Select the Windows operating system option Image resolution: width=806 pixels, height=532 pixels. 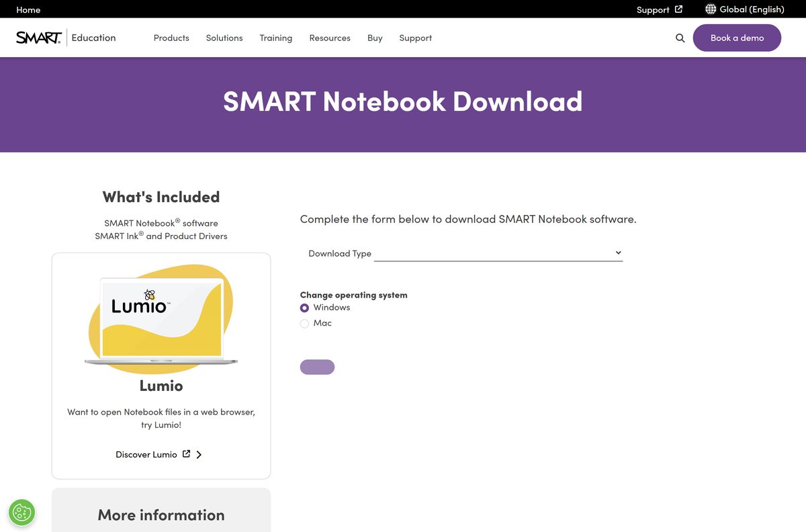[x=304, y=308]
